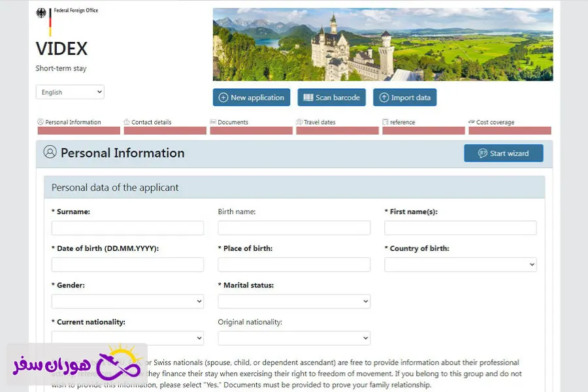Click into the Surname input field
Screen dimensions: 588x392
127,228
